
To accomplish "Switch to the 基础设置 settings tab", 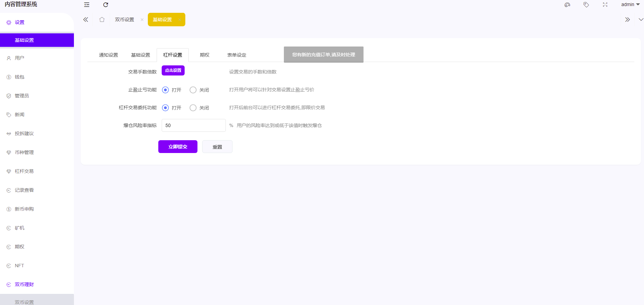I will point(140,55).
